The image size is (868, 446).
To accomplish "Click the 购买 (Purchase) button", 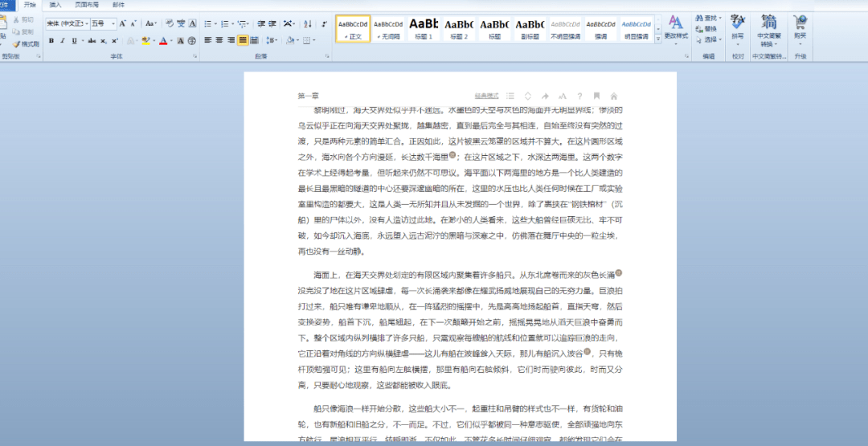I will (x=800, y=30).
